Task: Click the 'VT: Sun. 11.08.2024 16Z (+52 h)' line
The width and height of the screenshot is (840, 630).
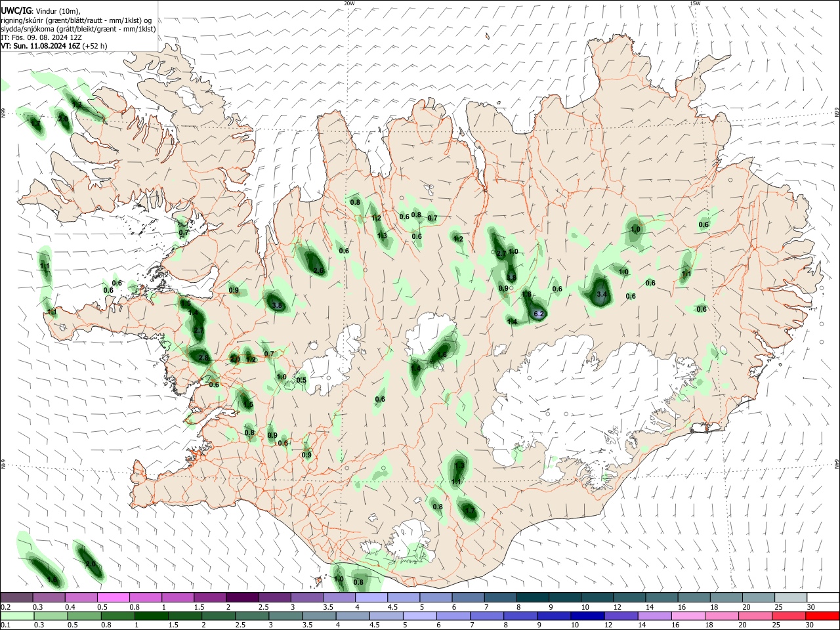Action: point(54,46)
